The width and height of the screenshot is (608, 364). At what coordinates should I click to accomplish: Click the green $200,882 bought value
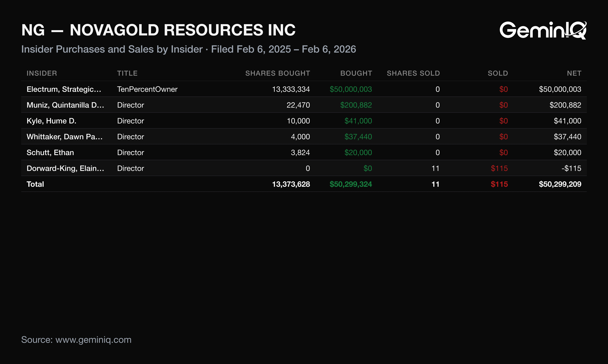point(356,105)
